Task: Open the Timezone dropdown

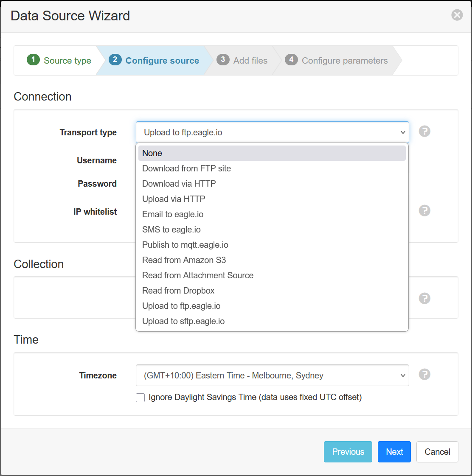Action: [272, 375]
